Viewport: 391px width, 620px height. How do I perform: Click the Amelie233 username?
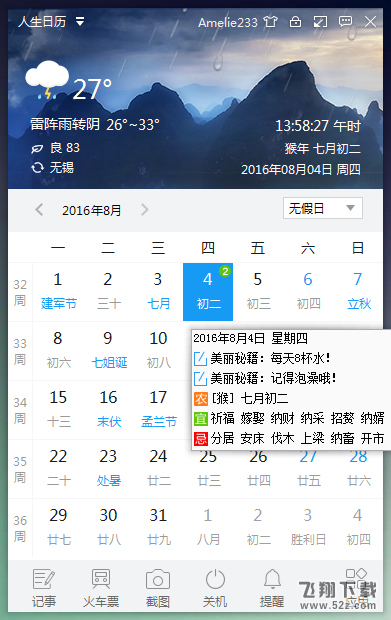pyautogui.click(x=228, y=22)
